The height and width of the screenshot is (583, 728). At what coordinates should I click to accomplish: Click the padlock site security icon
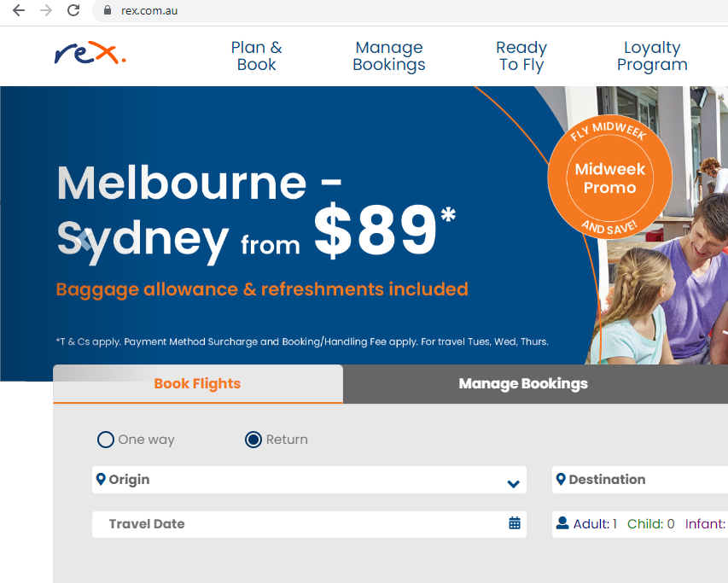tap(108, 10)
